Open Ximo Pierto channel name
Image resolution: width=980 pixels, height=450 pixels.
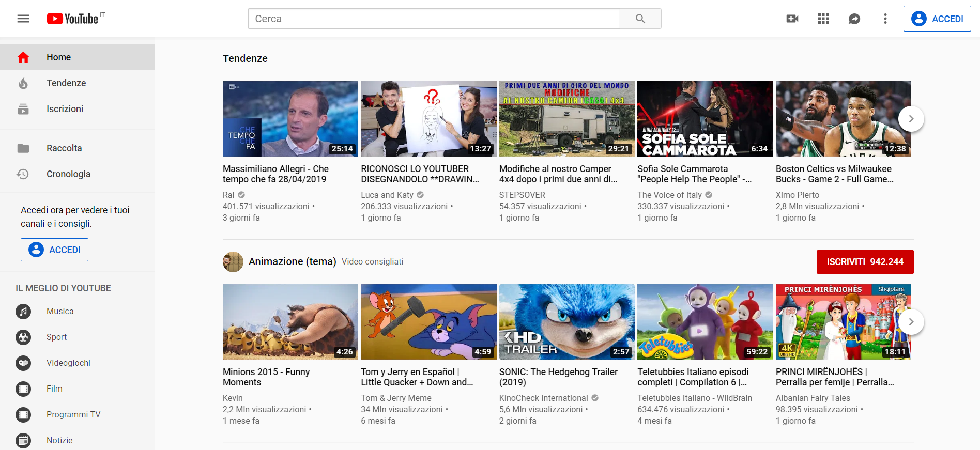[x=798, y=195]
